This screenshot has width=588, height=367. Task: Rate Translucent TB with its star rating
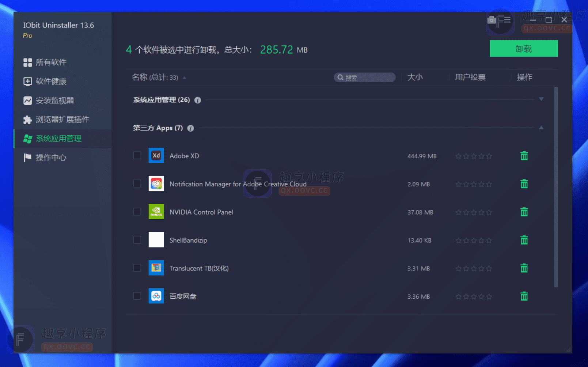click(x=474, y=269)
